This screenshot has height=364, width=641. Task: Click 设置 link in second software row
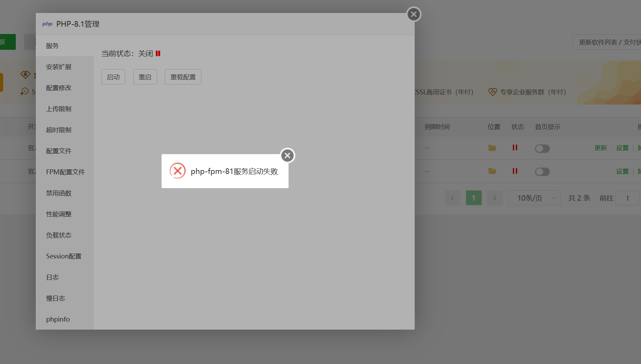(622, 171)
